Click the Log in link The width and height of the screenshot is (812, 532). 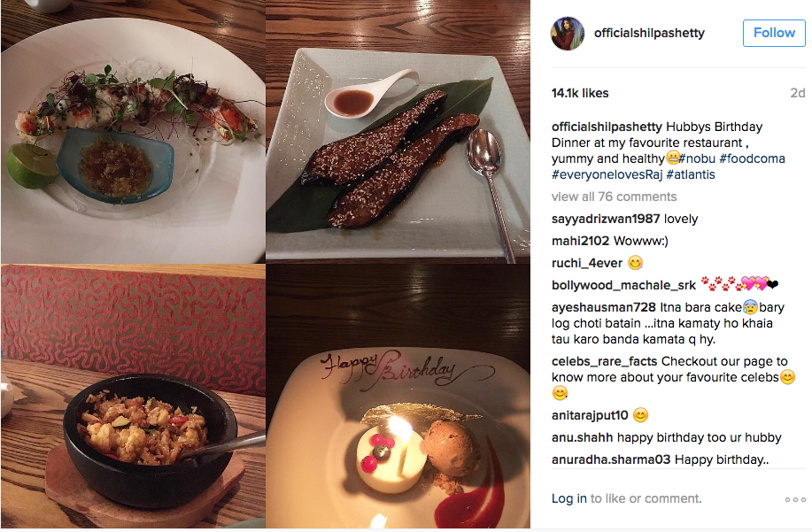[x=568, y=498]
